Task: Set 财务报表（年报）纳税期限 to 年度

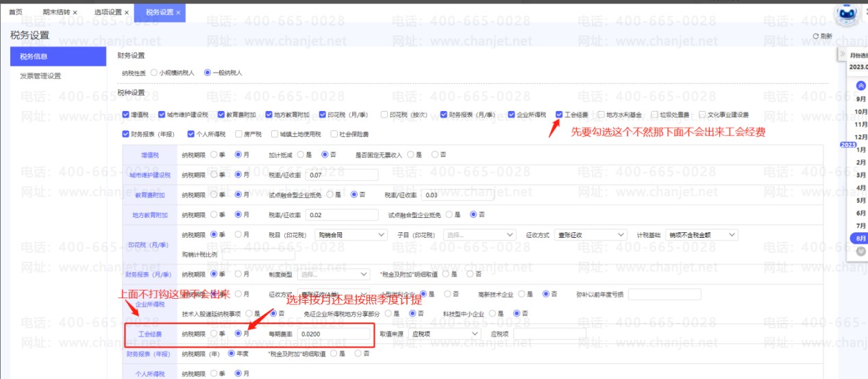Action: click(231, 354)
